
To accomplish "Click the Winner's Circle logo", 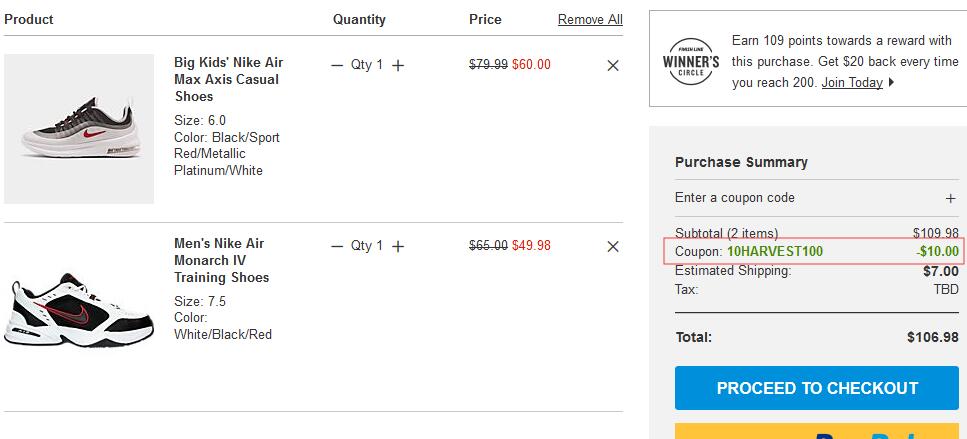I will tap(691, 62).
